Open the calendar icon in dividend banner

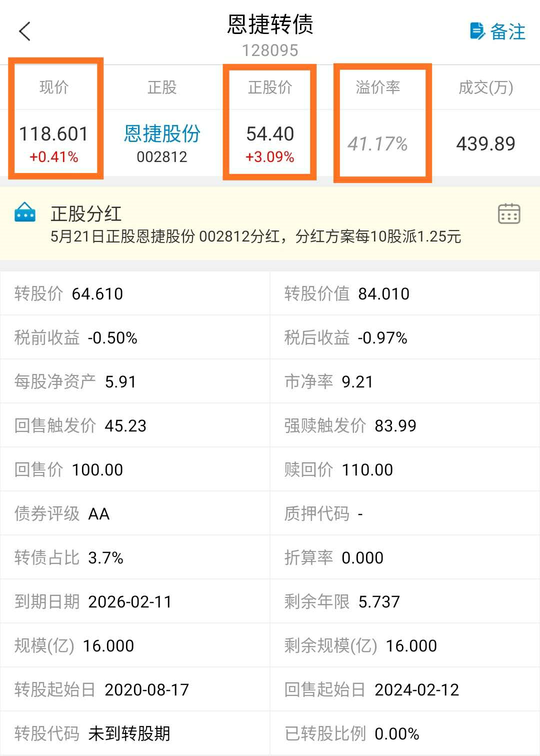point(509,213)
